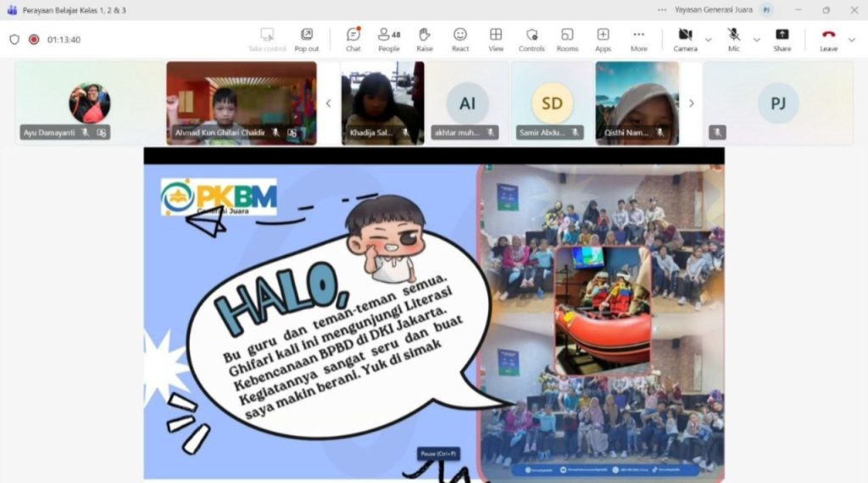The width and height of the screenshot is (868, 483).
Task: Open the Chat panel
Action: 353,38
